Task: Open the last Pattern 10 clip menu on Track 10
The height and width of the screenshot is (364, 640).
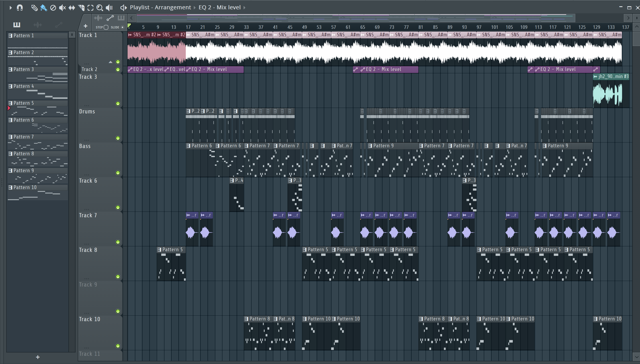Action: (596, 319)
